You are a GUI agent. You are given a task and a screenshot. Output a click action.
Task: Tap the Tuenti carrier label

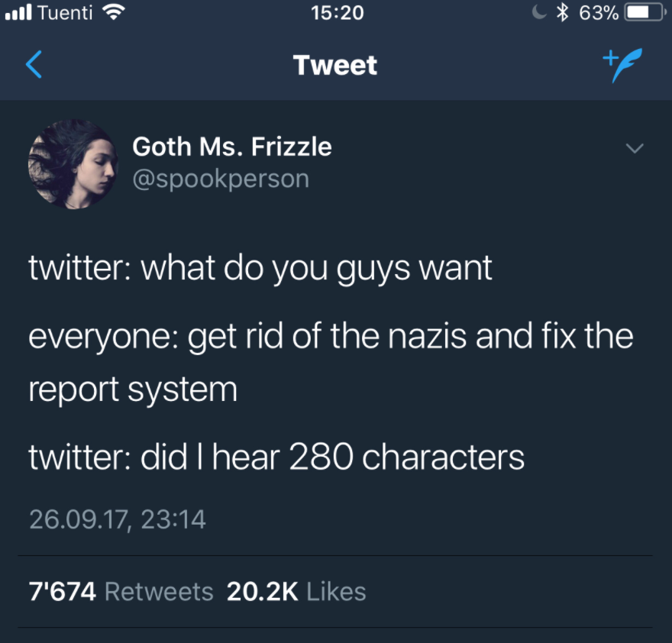pos(65,12)
